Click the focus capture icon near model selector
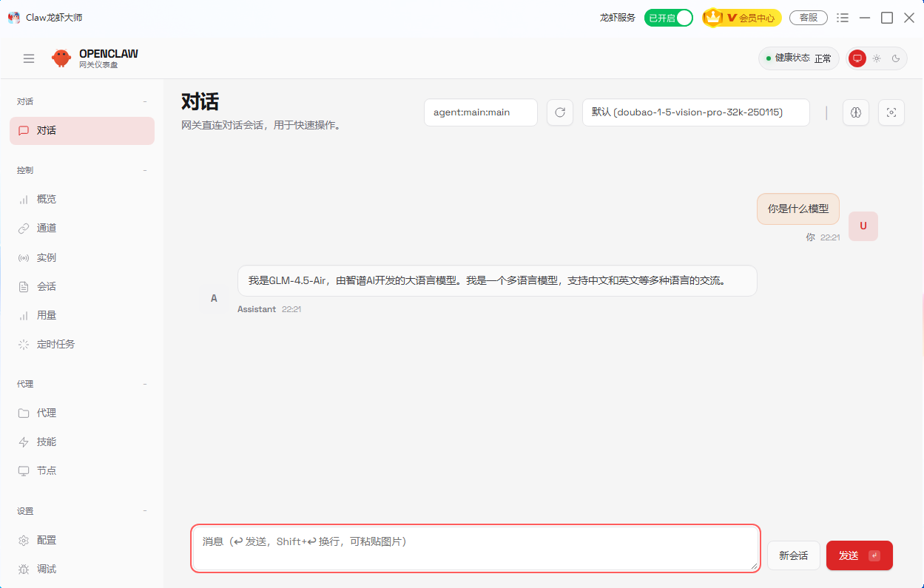The height and width of the screenshot is (588, 924). point(891,112)
